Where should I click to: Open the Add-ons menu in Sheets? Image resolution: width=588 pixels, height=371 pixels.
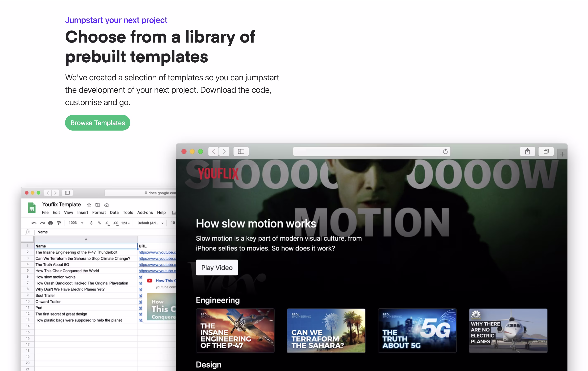(145, 213)
